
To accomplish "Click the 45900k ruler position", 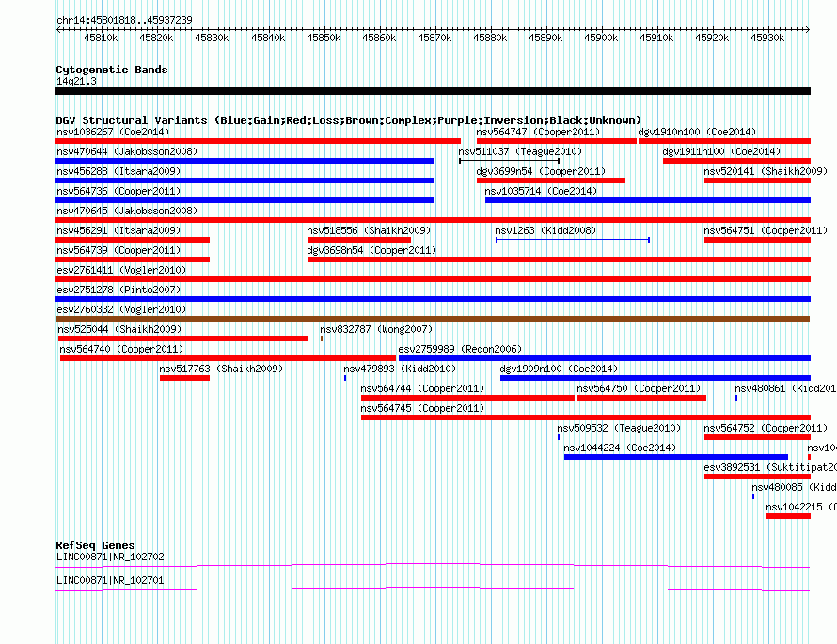I will click(601, 38).
